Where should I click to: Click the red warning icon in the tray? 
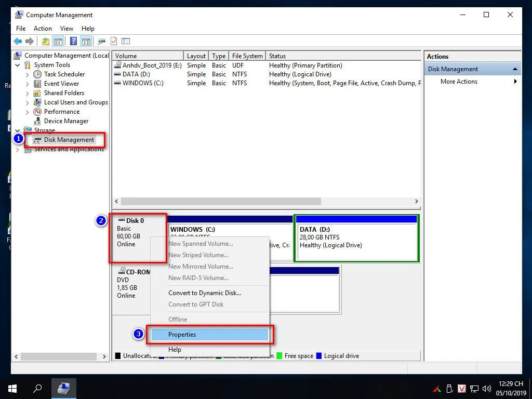point(437,388)
